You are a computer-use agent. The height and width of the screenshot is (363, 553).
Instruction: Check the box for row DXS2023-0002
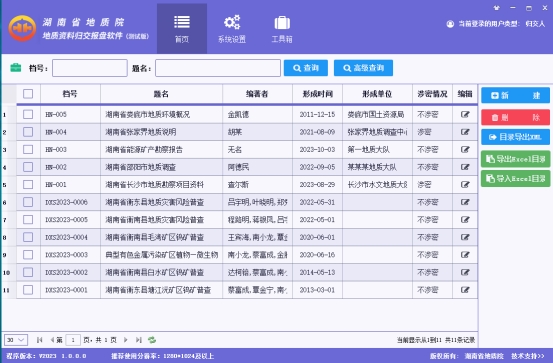(28, 272)
